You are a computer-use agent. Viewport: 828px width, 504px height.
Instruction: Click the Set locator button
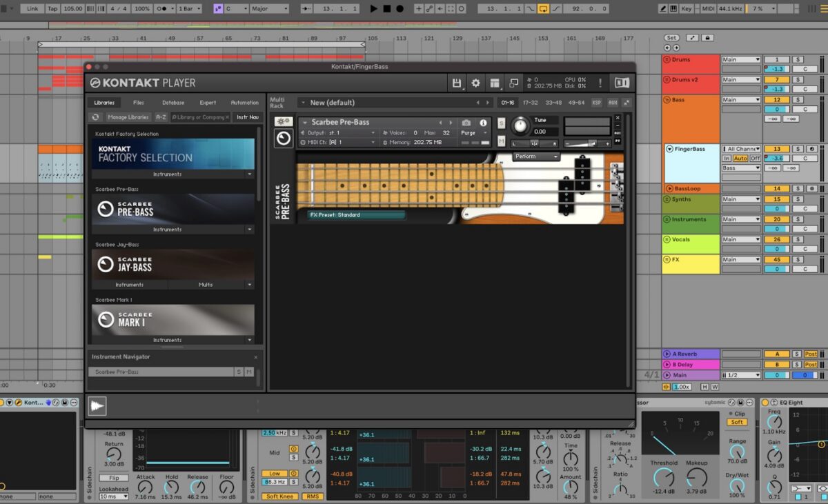coord(671,38)
